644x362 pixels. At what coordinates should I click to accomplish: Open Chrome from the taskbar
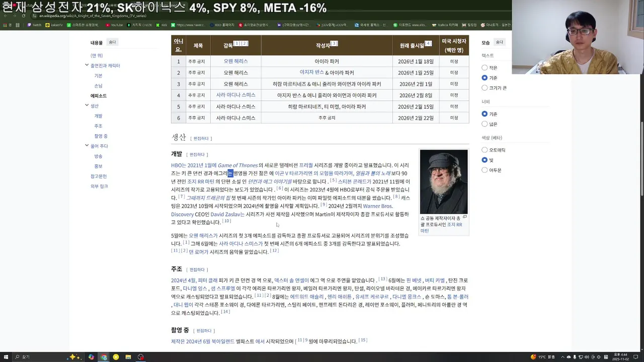tap(104, 357)
